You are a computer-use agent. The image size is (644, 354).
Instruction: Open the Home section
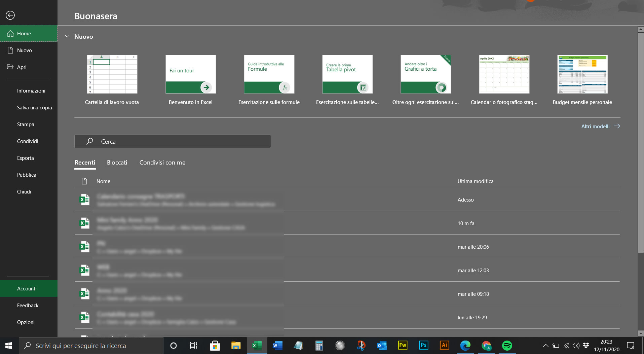click(29, 33)
